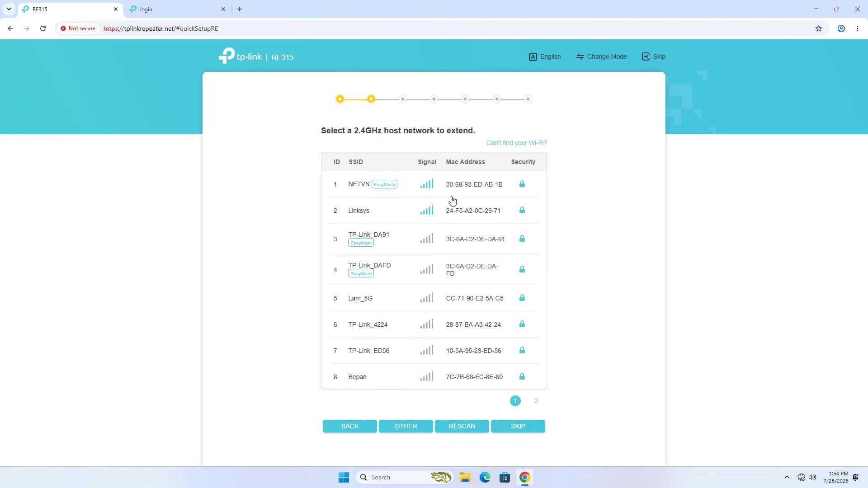Select the NETVN network row
Viewport: 868px width, 488px height.
click(x=434, y=184)
